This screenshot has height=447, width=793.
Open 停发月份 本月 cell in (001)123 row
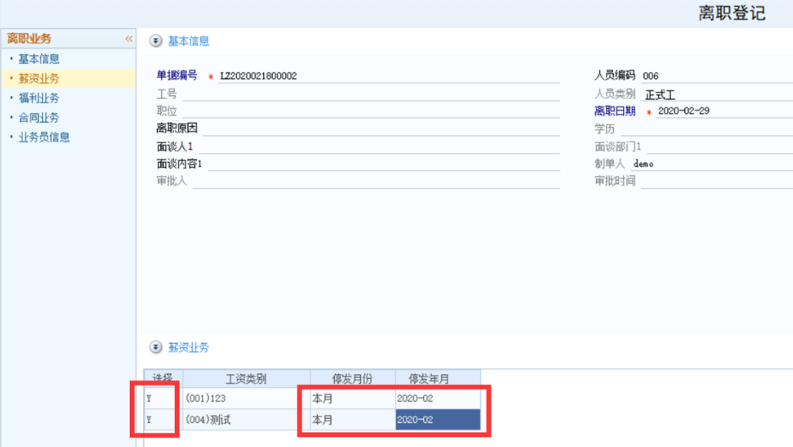click(353, 398)
